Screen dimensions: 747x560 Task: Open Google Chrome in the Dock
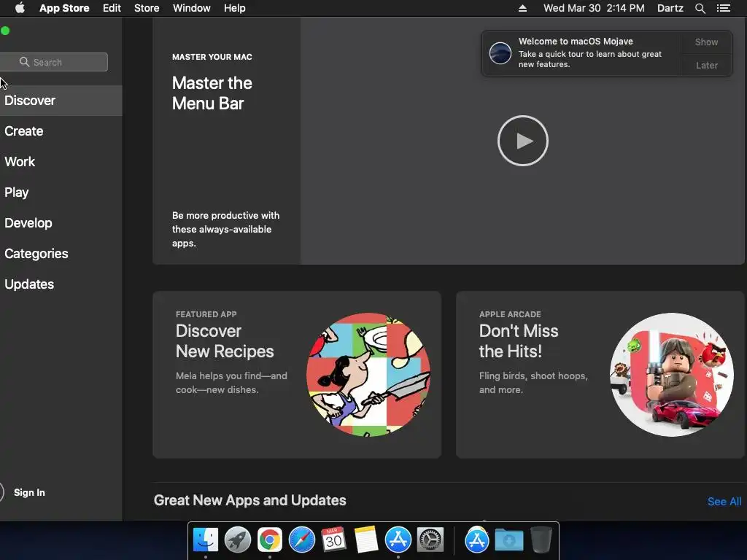tap(270, 540)
